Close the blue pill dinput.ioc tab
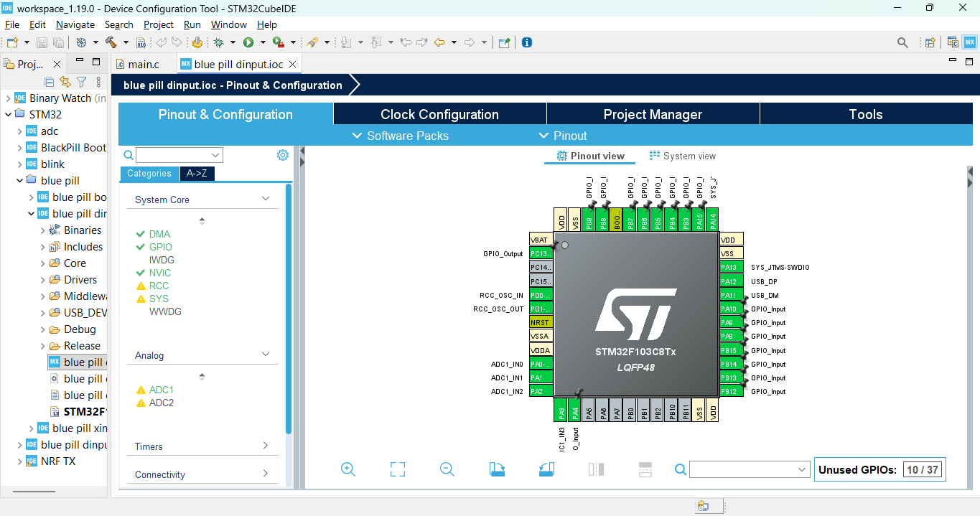The image size is (980, 516). pyautogui.click(x=292, y=64)
